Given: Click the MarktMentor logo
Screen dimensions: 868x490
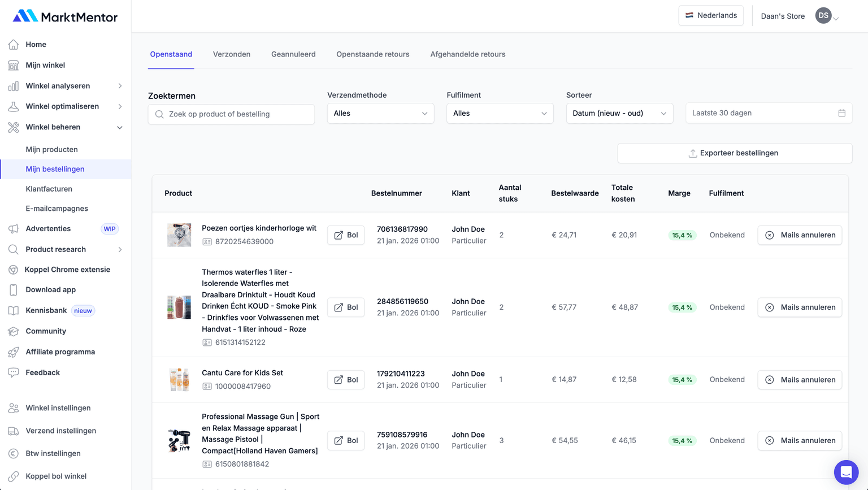Looking at the screenshot, I should tap(66, 16).
